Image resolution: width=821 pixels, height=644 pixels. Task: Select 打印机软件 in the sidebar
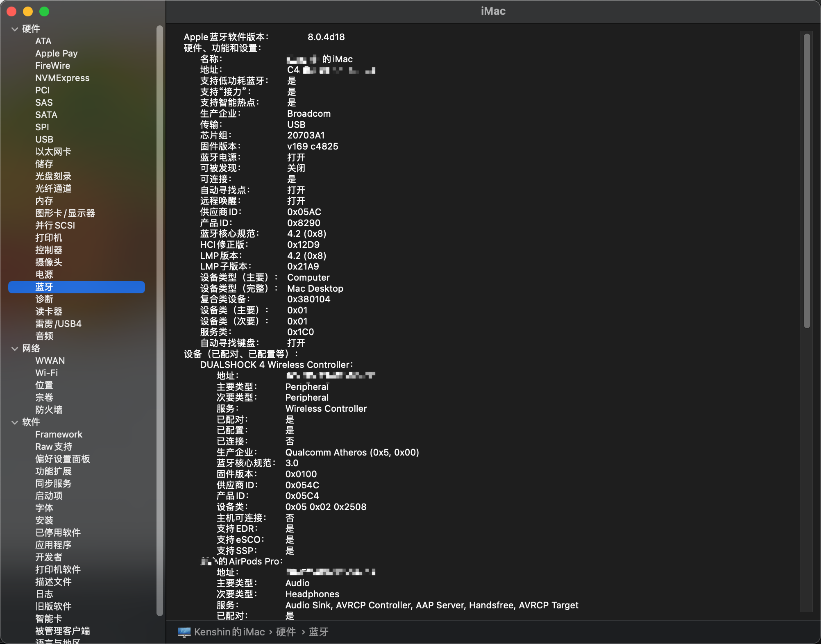(x=58, y=569)
